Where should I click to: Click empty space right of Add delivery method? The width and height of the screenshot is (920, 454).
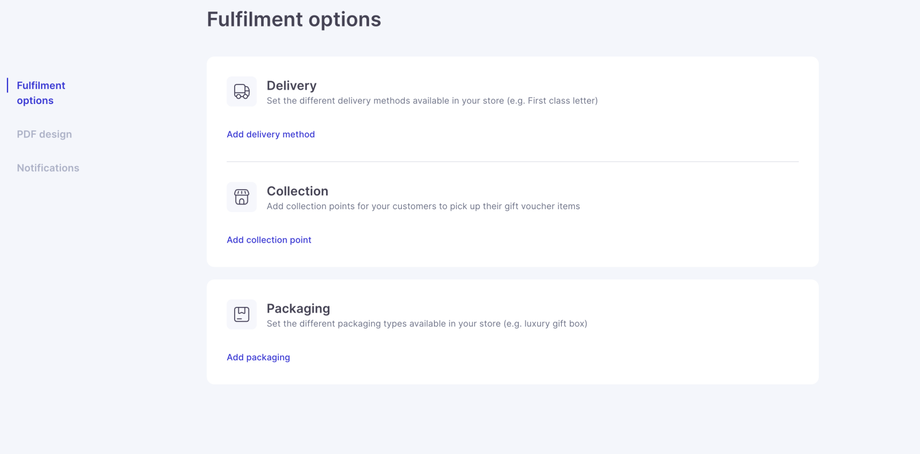(550, 134)
